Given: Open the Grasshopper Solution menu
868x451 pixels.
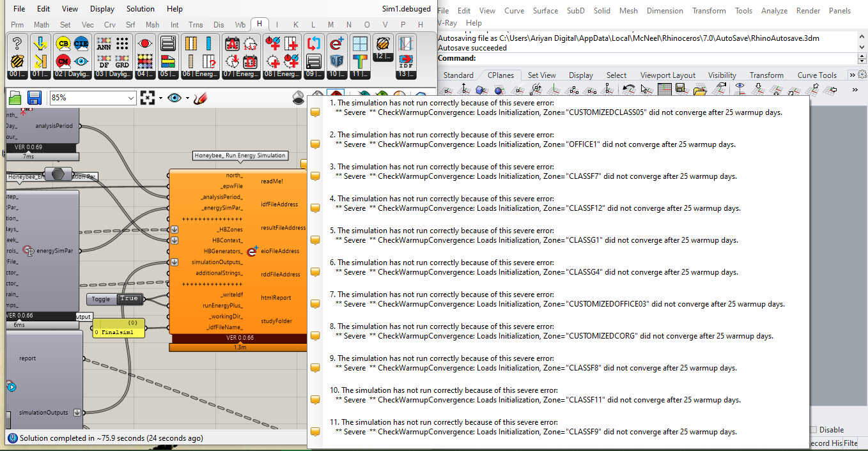Looking at the screenshot, I should (x=141, y=9).
